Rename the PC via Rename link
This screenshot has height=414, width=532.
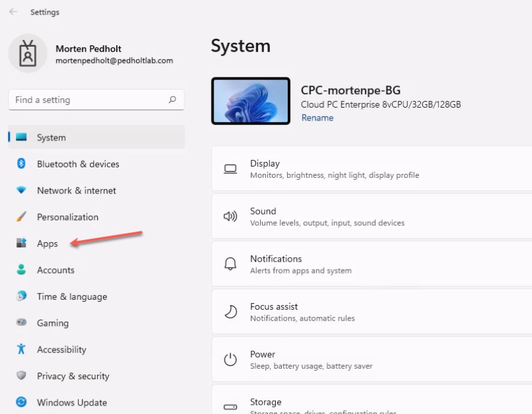tap(317, 117)
